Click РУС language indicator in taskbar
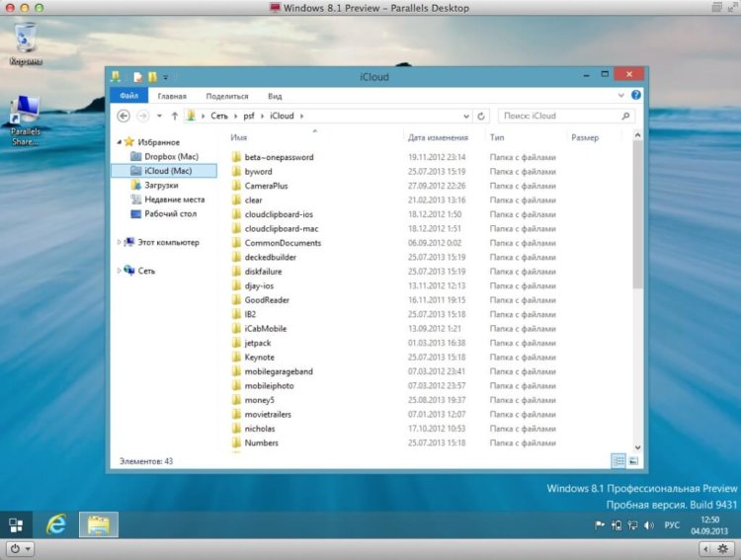Viewport: 741px width, 560px height. (672, 525)
